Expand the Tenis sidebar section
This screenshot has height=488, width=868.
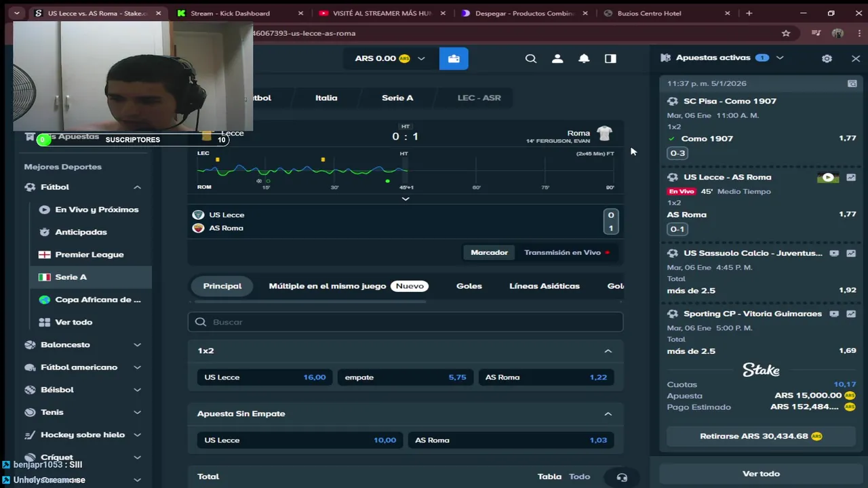coord(137,412)
